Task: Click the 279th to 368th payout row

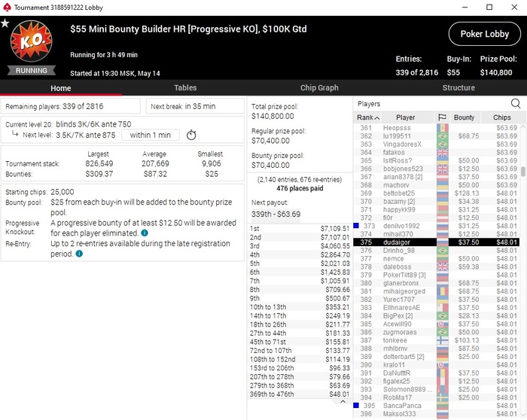Action: (300, 385)
